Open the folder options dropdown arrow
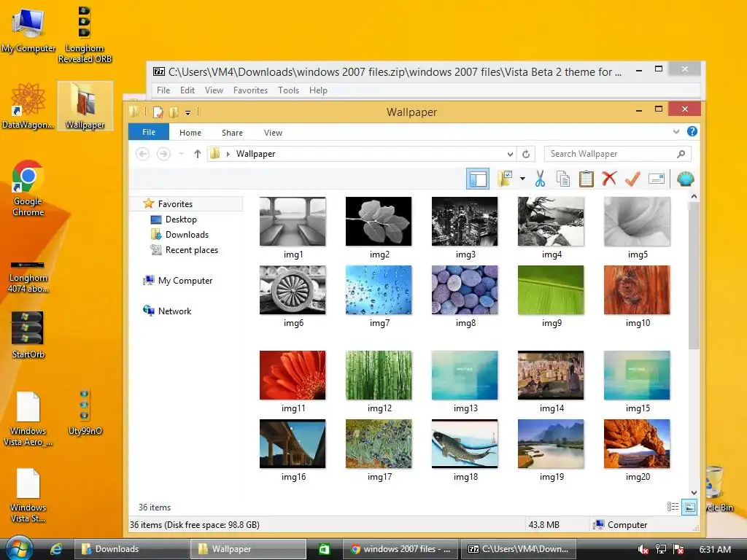 pos(522,179)
